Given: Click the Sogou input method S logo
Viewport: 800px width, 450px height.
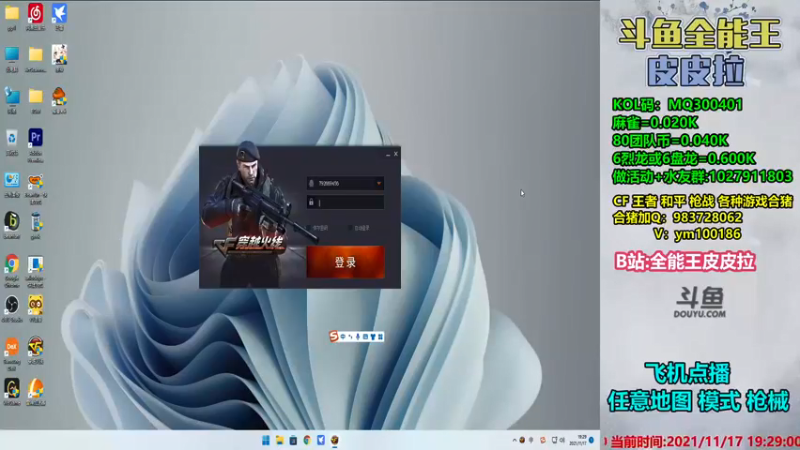Looking at the screenshot, I should pyautogui.click(x=334, y=336).
